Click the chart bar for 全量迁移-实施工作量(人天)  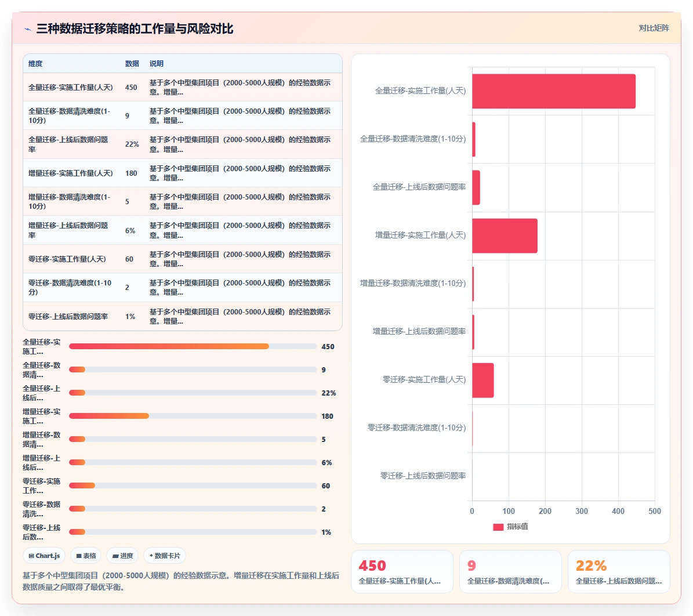coord(554,91)
